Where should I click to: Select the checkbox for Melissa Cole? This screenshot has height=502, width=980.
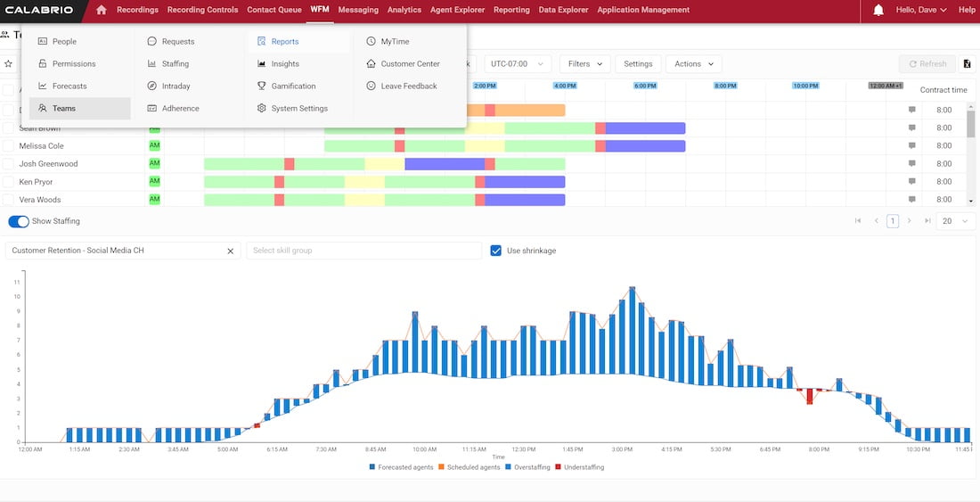coord(8,146)
